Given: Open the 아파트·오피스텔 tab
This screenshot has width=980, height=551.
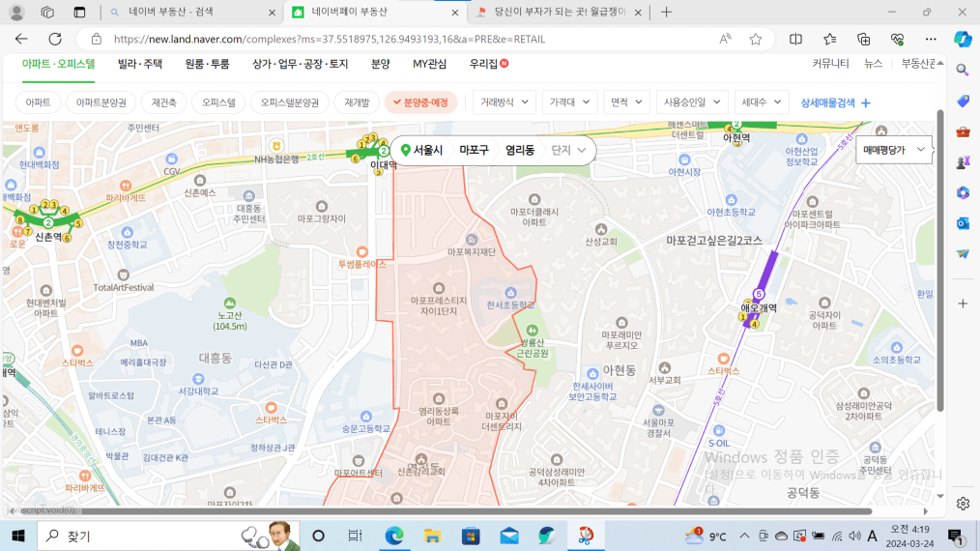Looking at the screenshot, I should point(58,64).
